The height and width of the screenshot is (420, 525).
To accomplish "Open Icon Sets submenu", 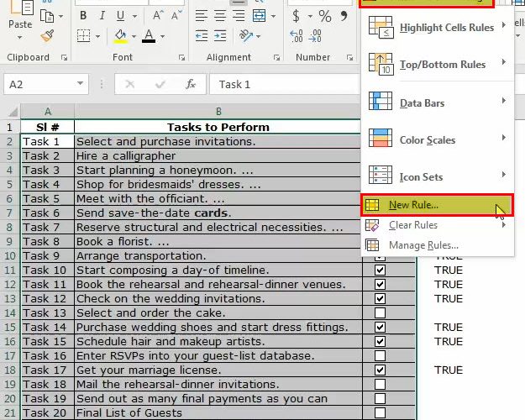I will coord(438,176).
